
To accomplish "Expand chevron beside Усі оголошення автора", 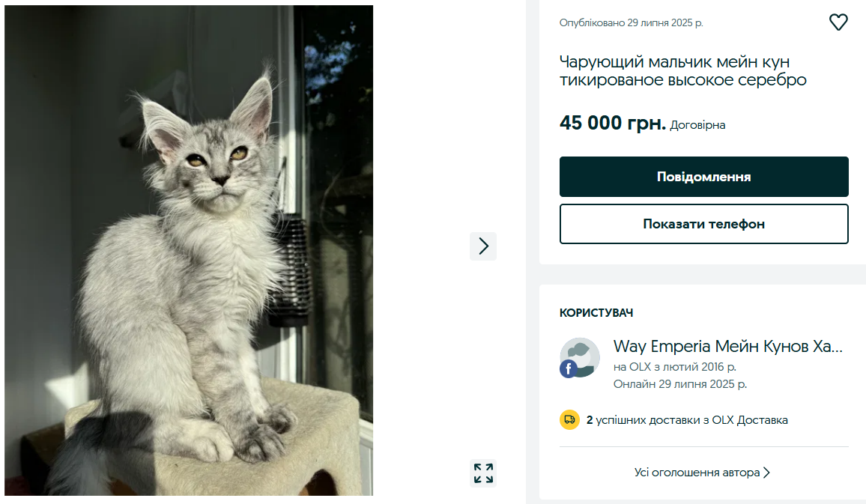I will click(766, 473).
